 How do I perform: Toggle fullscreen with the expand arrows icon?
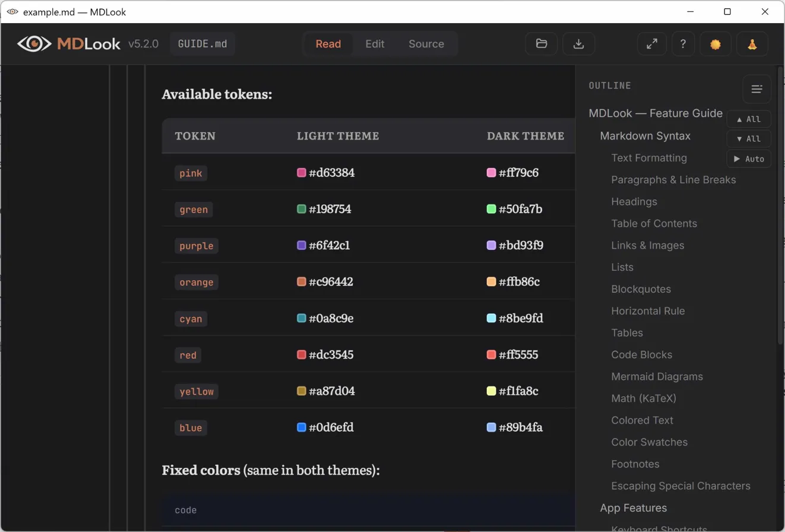(652, 44)
